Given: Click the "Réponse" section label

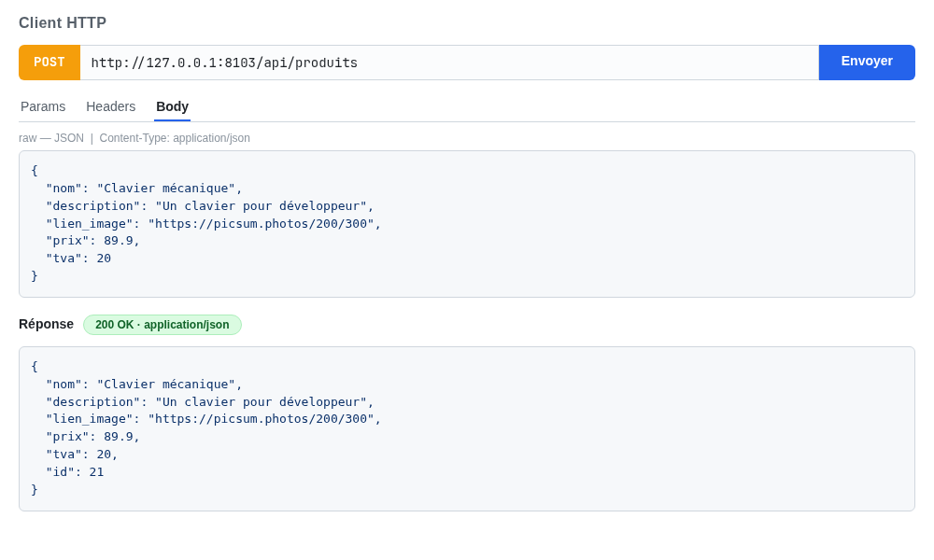Looking at the screenshot, I should [47, 325].
